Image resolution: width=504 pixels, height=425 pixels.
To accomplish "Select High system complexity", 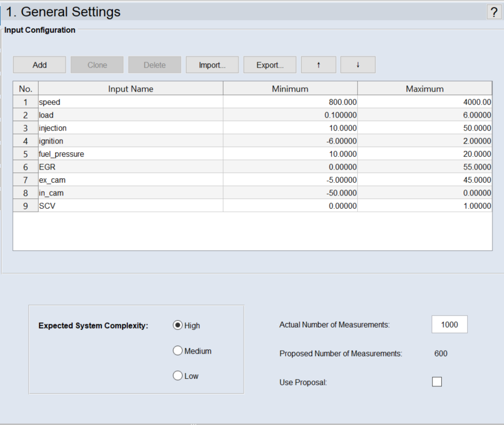I will pyautogui.click(x=177, y=325).
